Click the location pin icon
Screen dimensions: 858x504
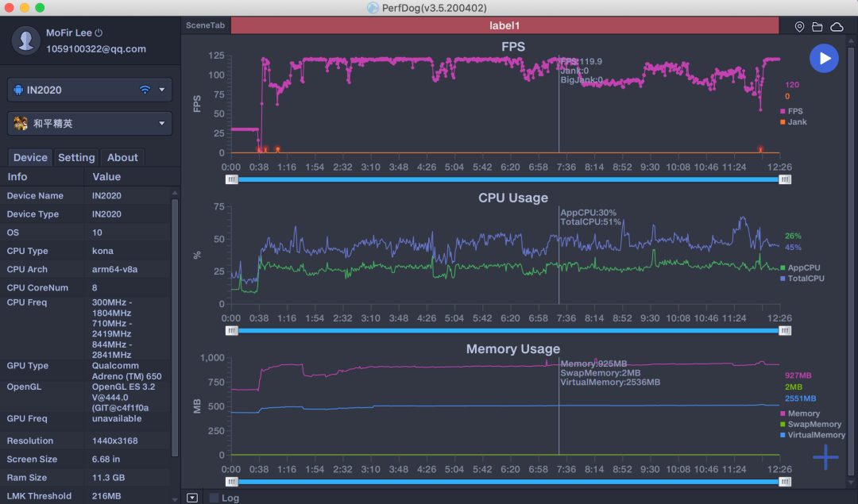click(799, 26)
